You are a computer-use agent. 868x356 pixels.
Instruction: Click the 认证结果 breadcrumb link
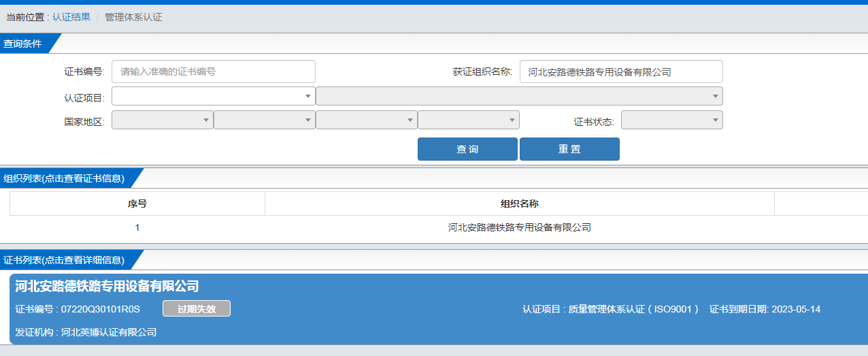coord(71,17)
